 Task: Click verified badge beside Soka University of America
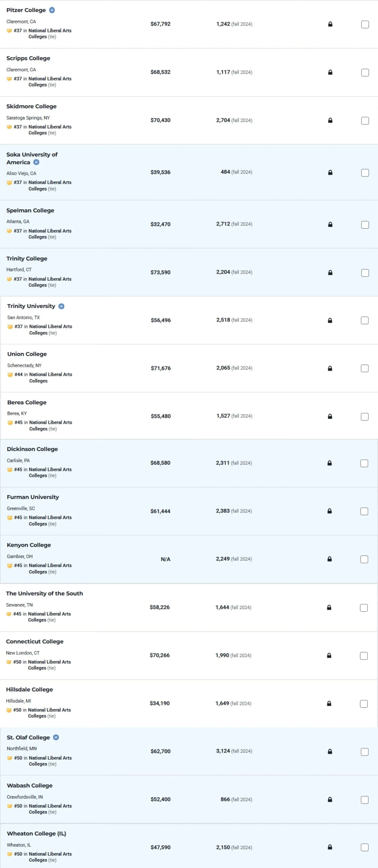36,162
